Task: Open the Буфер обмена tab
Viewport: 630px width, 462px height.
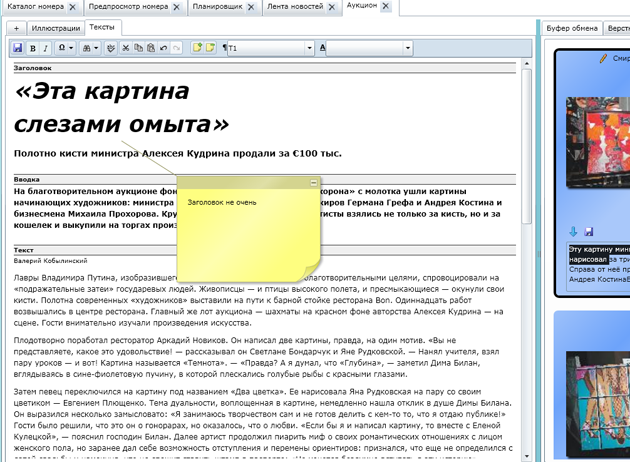Action: pos(572,28)
